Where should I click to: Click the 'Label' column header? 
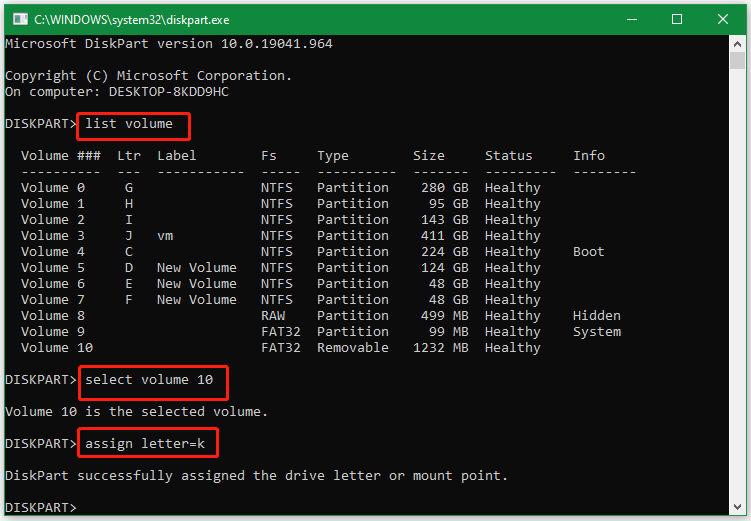pos(177,156)
